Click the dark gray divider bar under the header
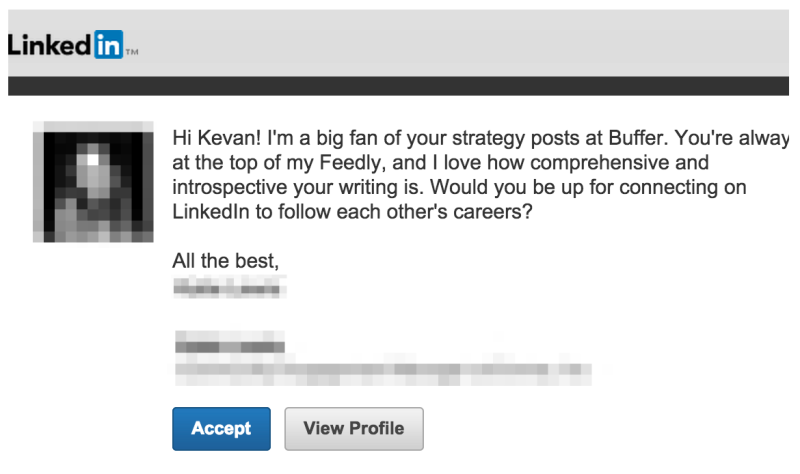The height and width of the screenshot is (474, 800). [398, 86]
